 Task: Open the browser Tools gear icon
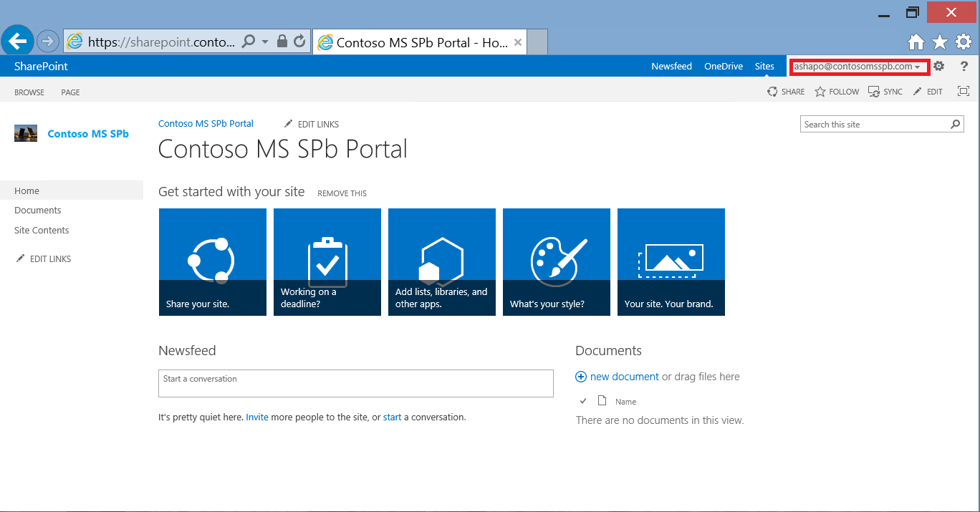[964, 42]
